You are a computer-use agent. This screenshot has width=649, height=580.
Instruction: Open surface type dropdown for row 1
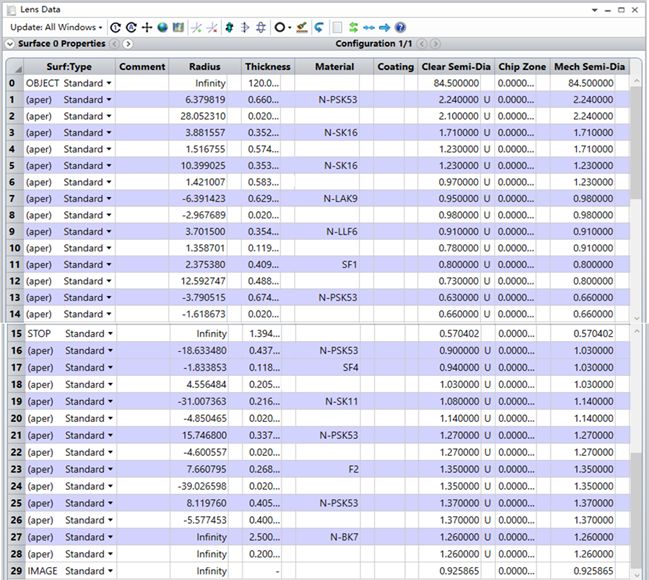click(109, 100)
